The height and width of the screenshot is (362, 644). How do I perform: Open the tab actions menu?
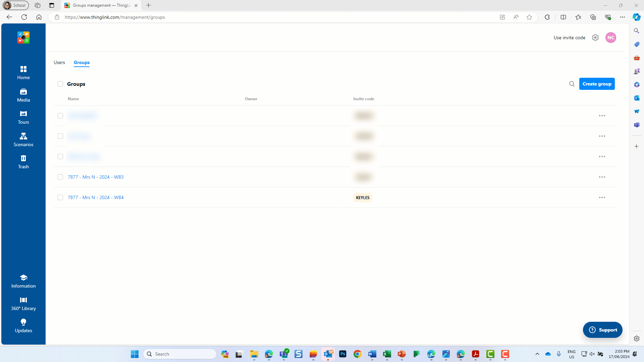tap(52, 5)
